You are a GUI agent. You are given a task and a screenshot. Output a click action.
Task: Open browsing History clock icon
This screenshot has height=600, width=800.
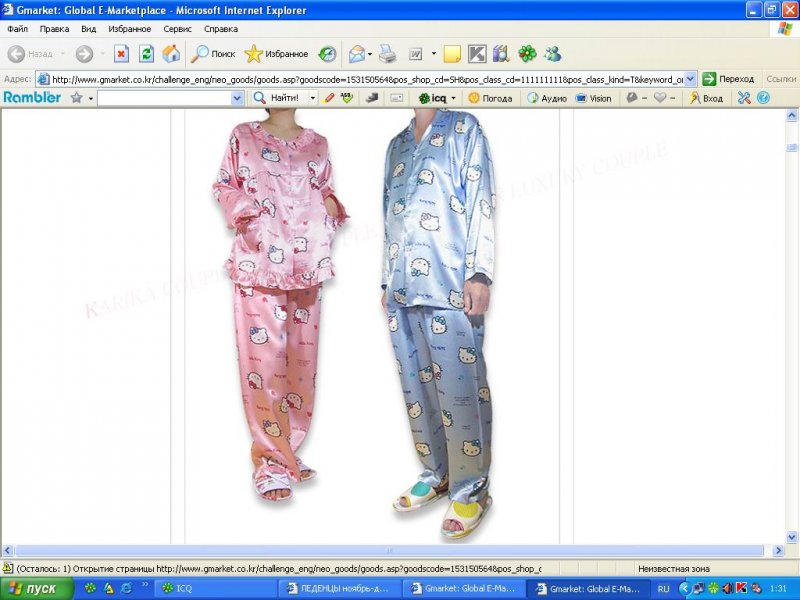pos(327,54)
